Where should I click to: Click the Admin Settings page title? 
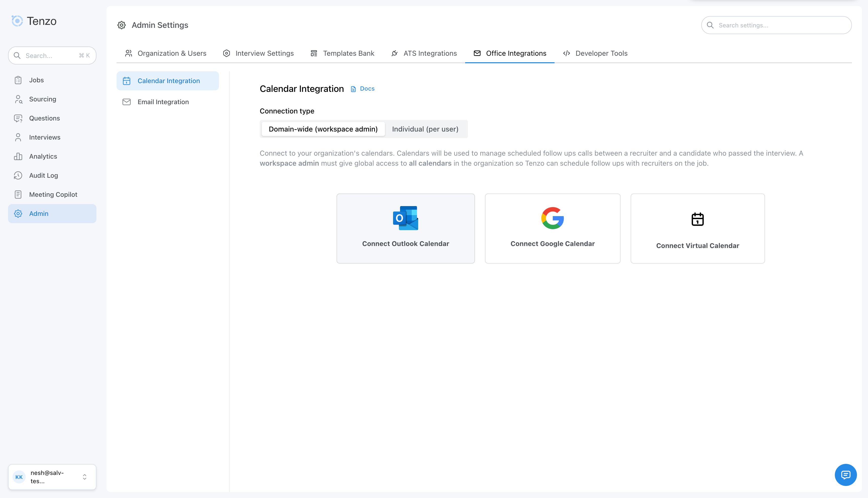pyautogui.click(x=160, y=25)
